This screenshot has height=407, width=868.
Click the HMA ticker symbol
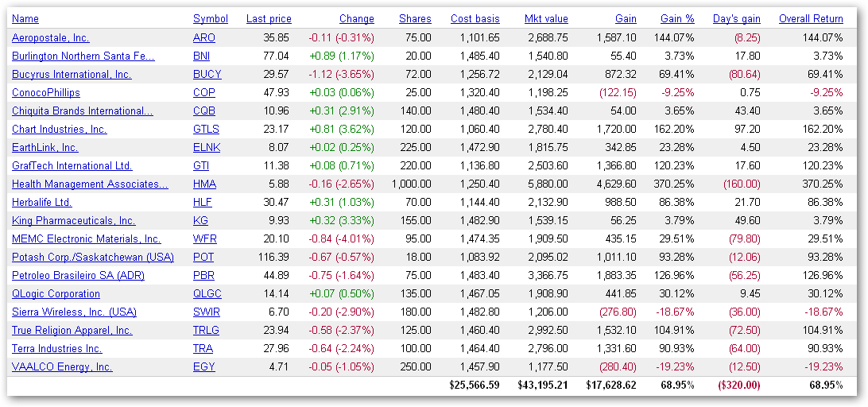(205, 184)
